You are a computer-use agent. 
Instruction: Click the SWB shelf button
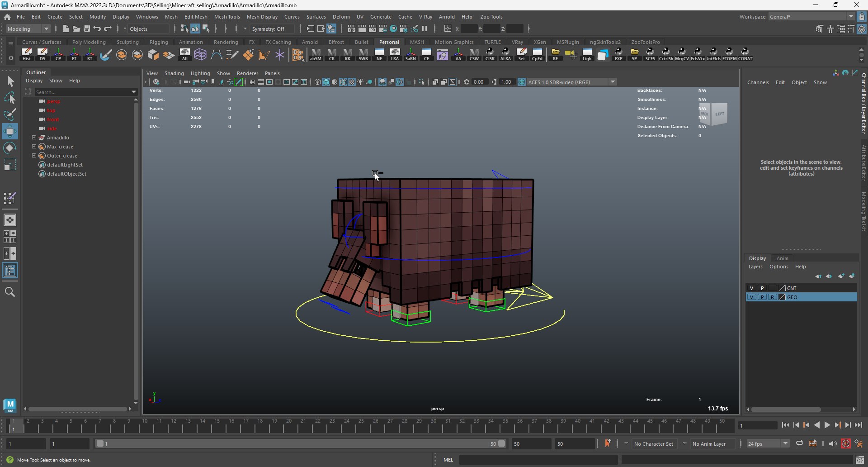(363, 54)
